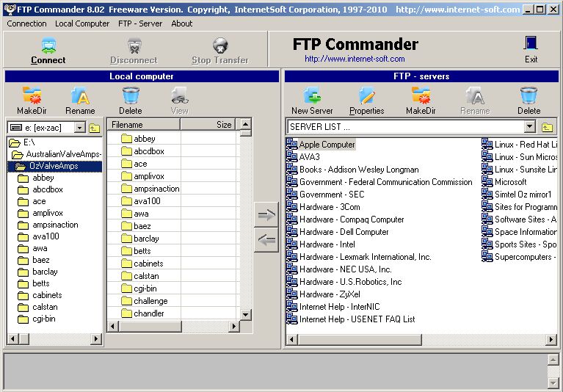
Task: Select AVA3 server entry
Action: coord(303,157)
